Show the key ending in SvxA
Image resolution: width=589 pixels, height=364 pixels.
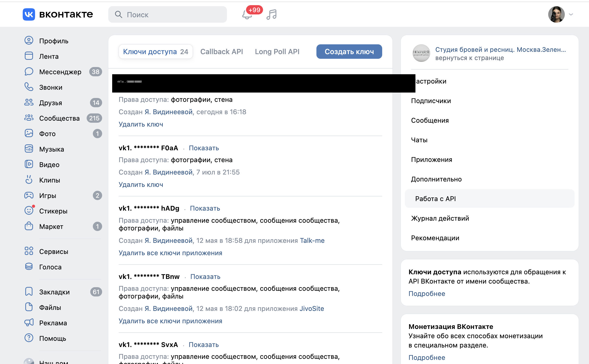tap(204, 345)
